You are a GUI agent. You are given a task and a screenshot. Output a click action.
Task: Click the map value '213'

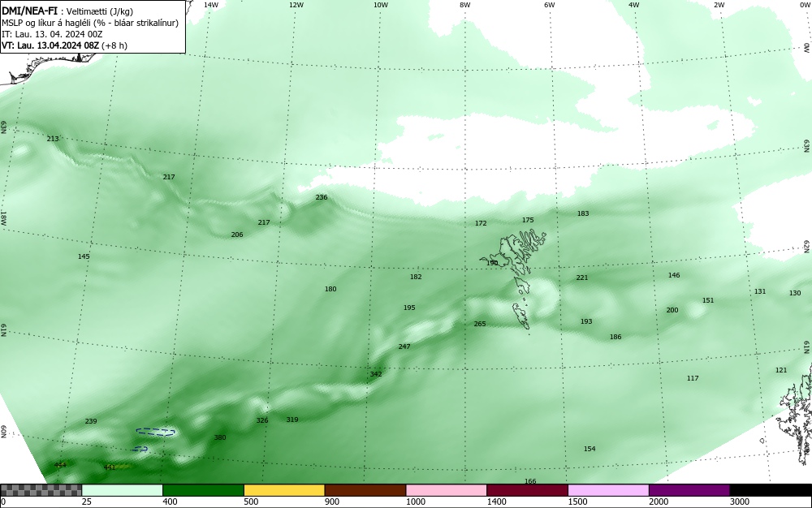point(52,139)
